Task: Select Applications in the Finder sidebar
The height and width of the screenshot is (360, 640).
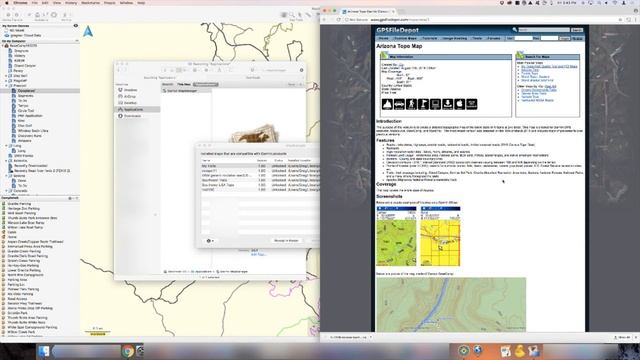Action: [137, 109]
